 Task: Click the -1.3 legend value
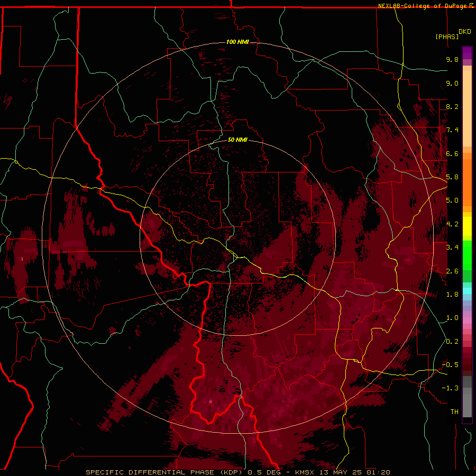tap(451, 388)
